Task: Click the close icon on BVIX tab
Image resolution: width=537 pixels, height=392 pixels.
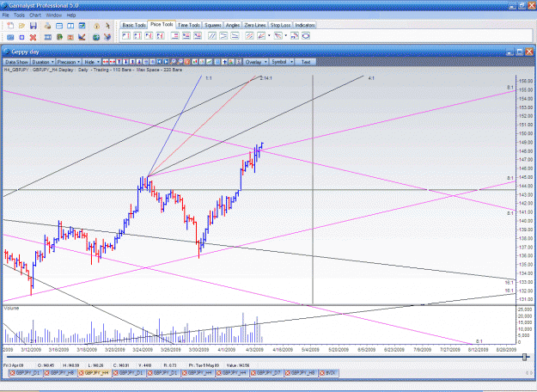Action: coord(322,373)
